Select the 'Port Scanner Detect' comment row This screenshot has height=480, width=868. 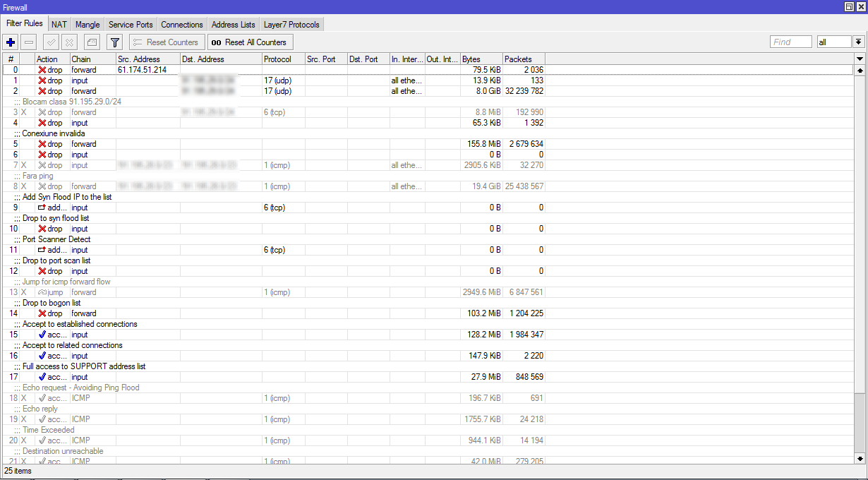point(427,239)
